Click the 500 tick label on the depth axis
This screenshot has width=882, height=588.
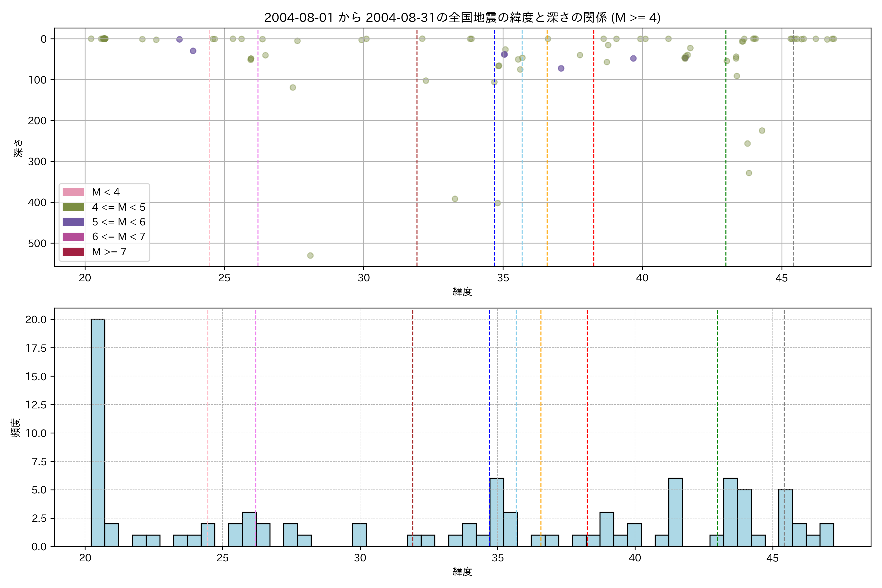(37, 243)
